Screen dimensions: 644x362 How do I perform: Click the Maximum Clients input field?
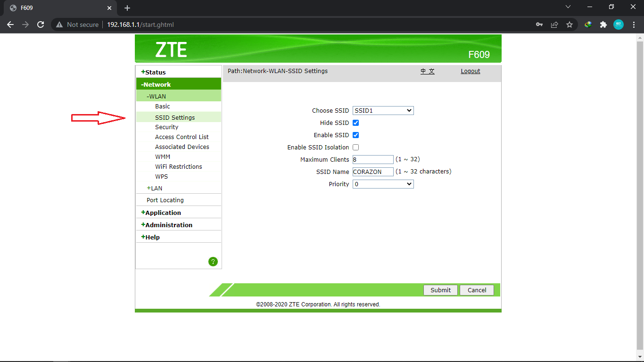pos(373,159)
